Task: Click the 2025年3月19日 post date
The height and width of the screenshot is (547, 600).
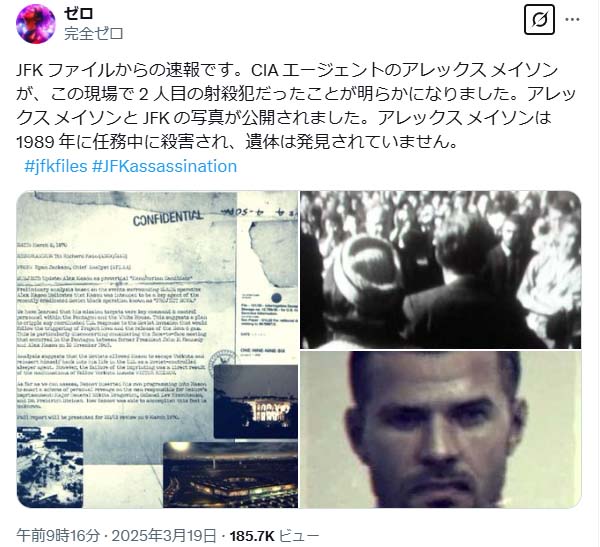Action: pos(164,536)
